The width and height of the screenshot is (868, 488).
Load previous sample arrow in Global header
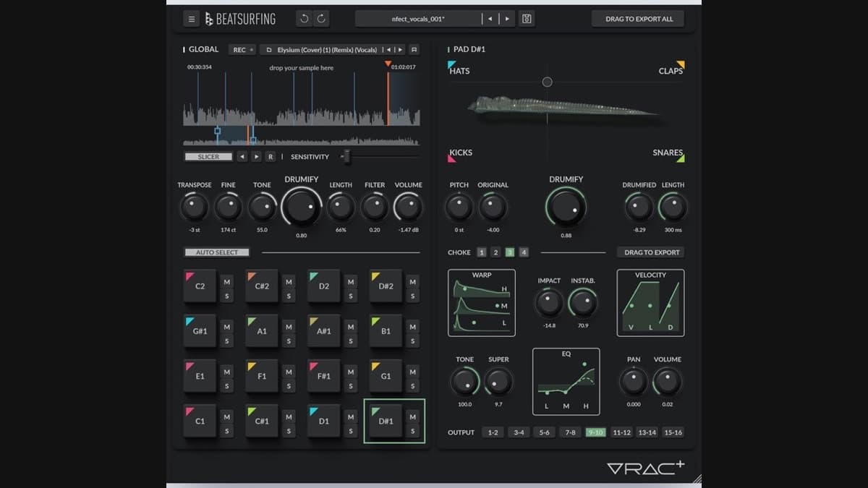click(x=389, y=50)
